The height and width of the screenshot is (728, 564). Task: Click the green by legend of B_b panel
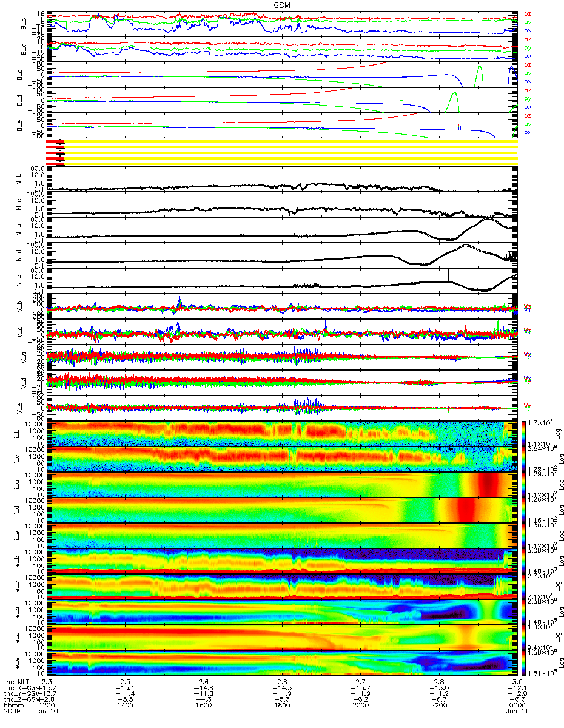pos(528,22)
